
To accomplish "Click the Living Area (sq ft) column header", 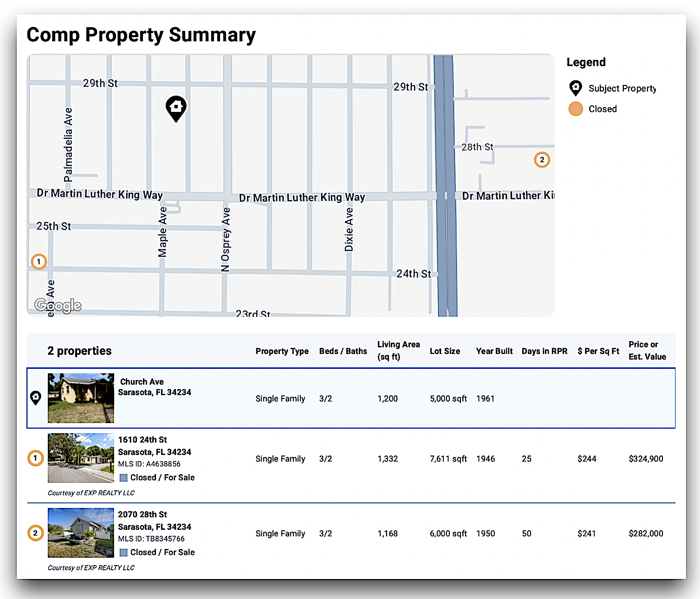I will (x=398, y=351).
